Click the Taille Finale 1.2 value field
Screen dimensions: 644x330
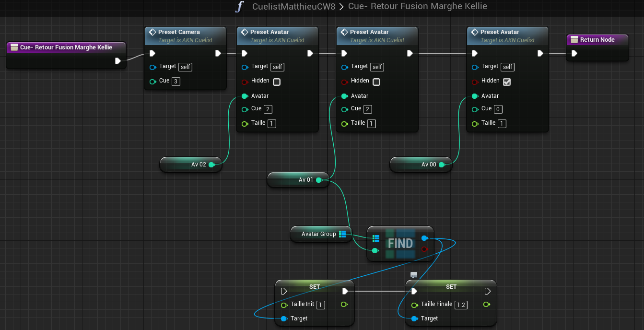coord(461,305)
